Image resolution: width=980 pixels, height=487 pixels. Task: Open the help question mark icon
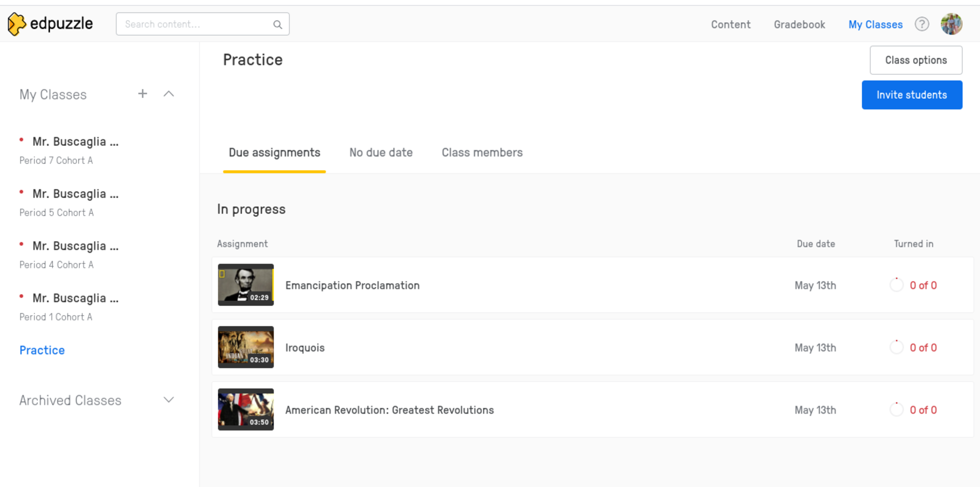922,24
